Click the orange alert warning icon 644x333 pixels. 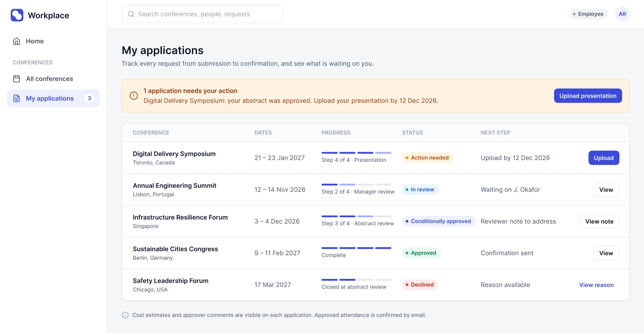[x=134, y=96]
